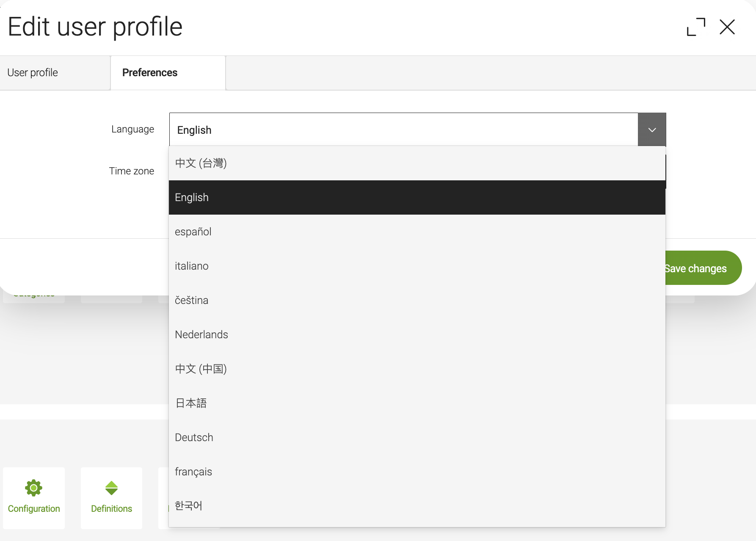The height and width of the screenshot is (541, 756).
Task: Open the Definitions tile diamond icon
Action: 111,488
